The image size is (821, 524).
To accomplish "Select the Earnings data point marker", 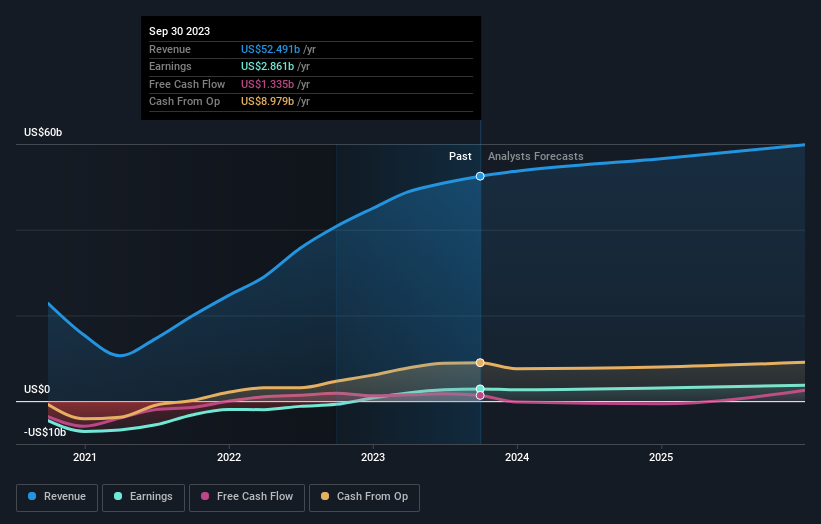I will (x=480, y=389).
